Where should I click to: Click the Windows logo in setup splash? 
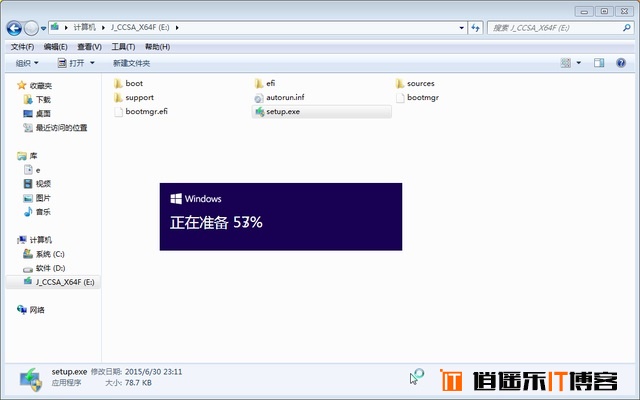pos(176,199)
